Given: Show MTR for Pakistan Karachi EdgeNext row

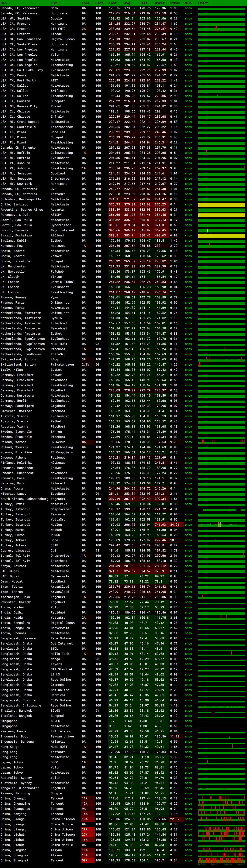Looking at the screenshot, I should click(x=189, y=602).
